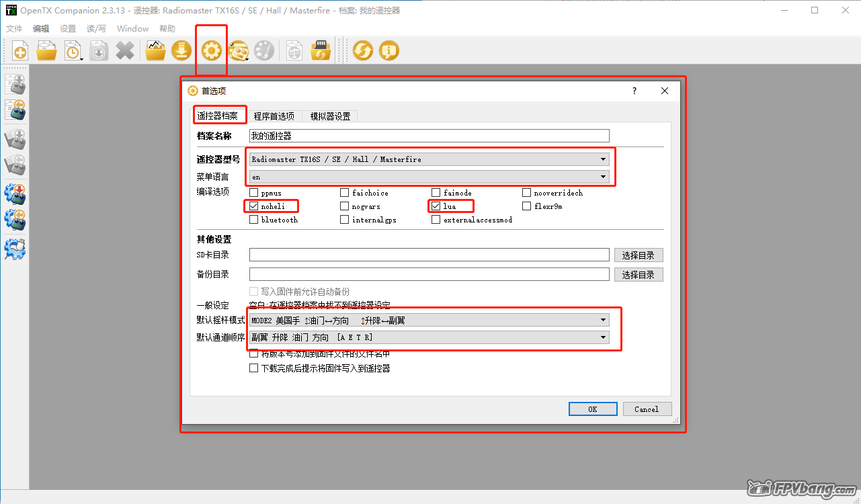This screenshot has height=504, width=861.
Task: Enable the nogvars checkbox
Action: pos(345,206)
